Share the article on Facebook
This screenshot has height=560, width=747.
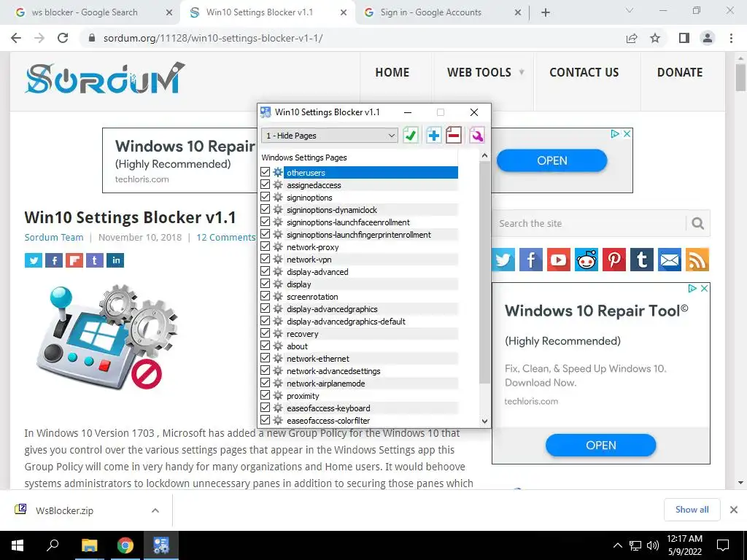click(x=54, y=260)
